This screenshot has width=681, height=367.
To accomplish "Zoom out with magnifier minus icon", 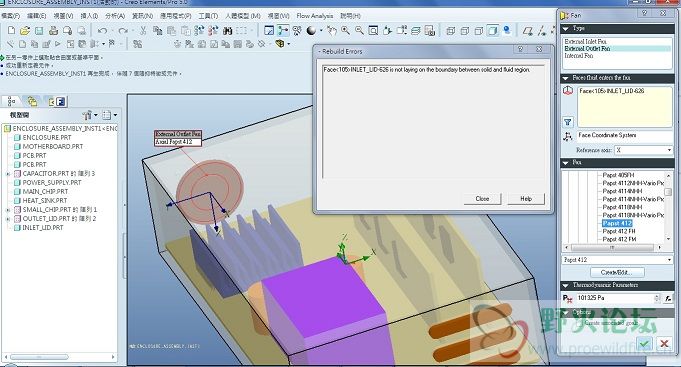I will pos(360,30).
